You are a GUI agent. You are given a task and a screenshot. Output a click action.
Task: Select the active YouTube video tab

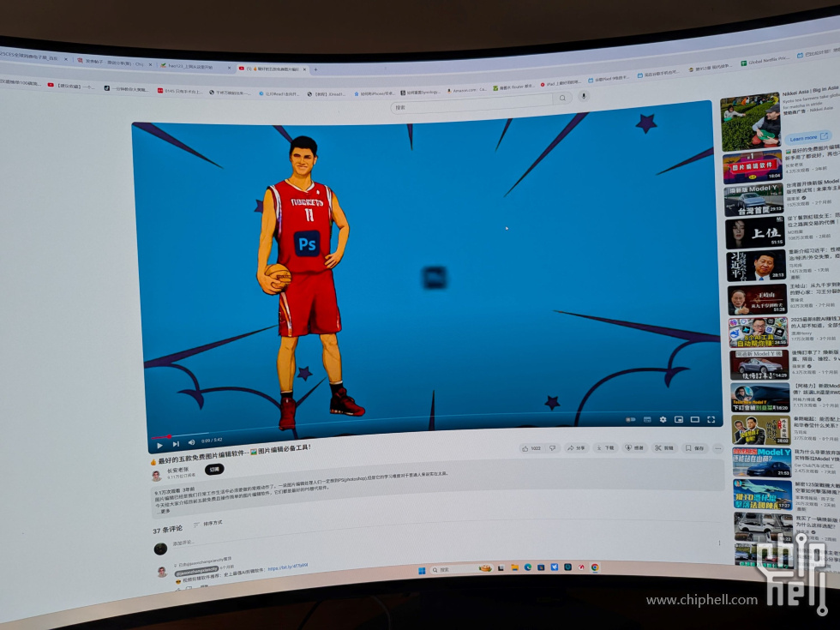(x=271, y=69)
